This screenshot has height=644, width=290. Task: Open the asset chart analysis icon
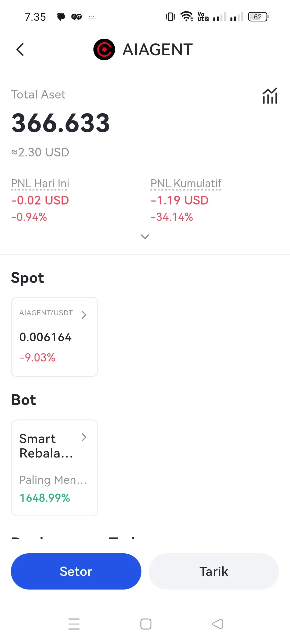pyautogui.click(x=270, y=96)
